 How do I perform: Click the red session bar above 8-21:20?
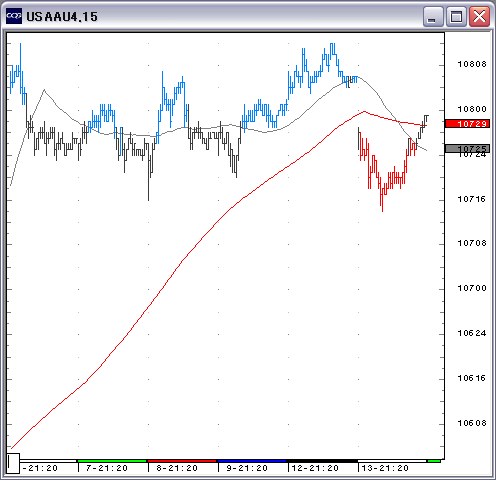tap(182, 461)
